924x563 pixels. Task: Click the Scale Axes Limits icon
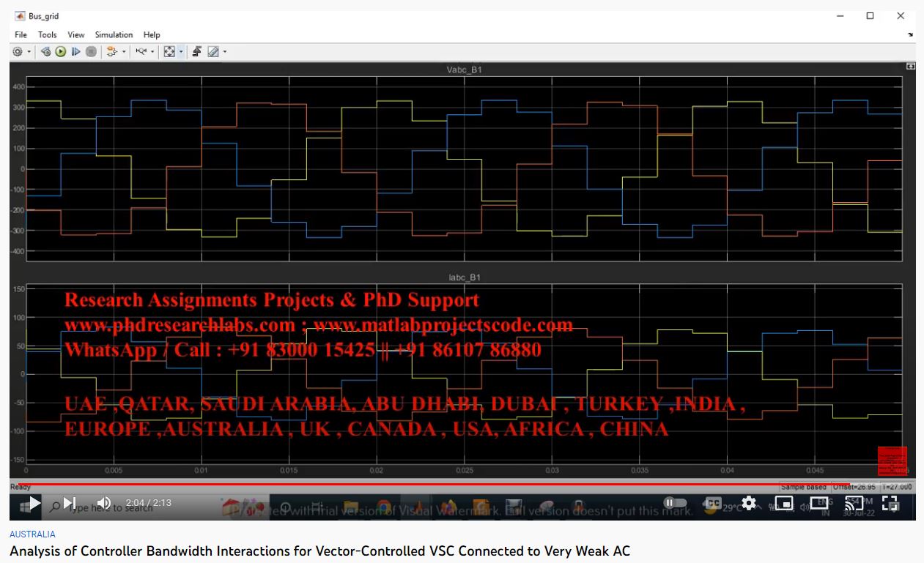point(169,52)
